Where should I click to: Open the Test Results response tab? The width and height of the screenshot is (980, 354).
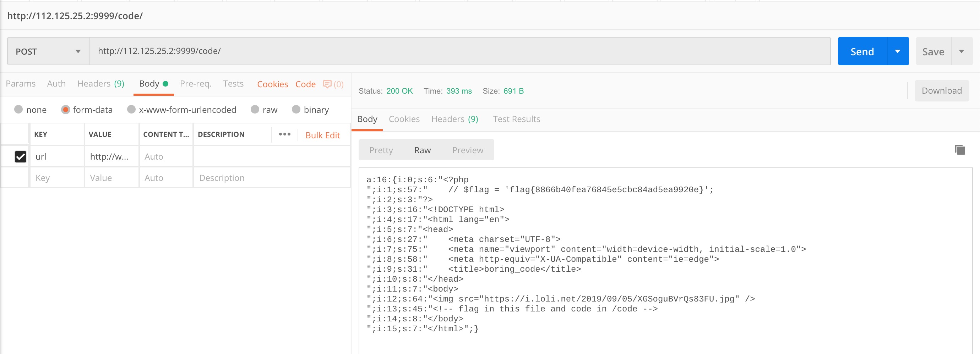[516, 119]
